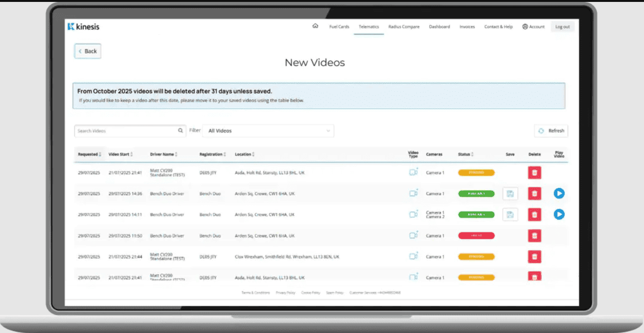The height and width of the screenshot is (333, 644).
Task: Sort table by Driver Name column
Action: point(164,155)
